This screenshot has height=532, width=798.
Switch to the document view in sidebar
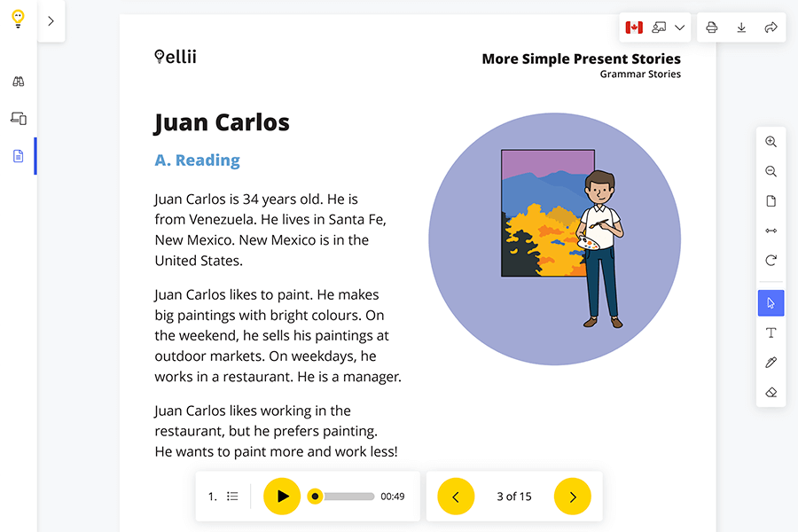click(x=18, y=155)
